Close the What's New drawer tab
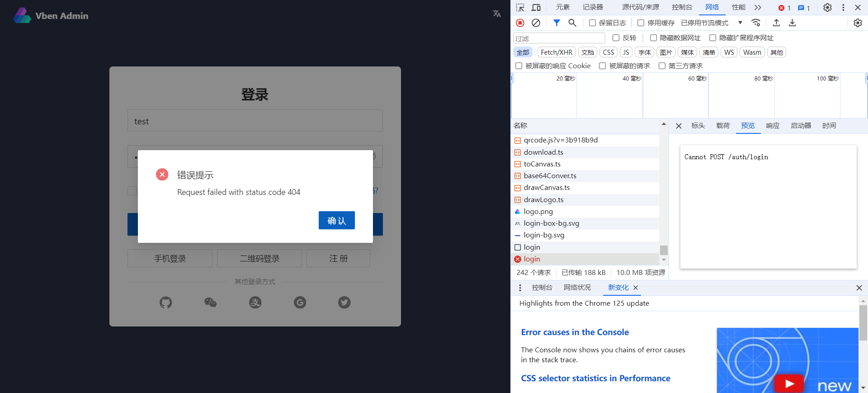The image size is (868, 393). (x=636, y=288)
